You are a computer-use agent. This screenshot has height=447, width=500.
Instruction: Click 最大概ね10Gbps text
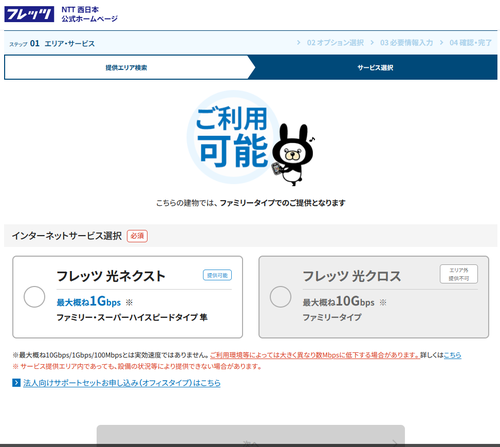click(x=338, y=301)
